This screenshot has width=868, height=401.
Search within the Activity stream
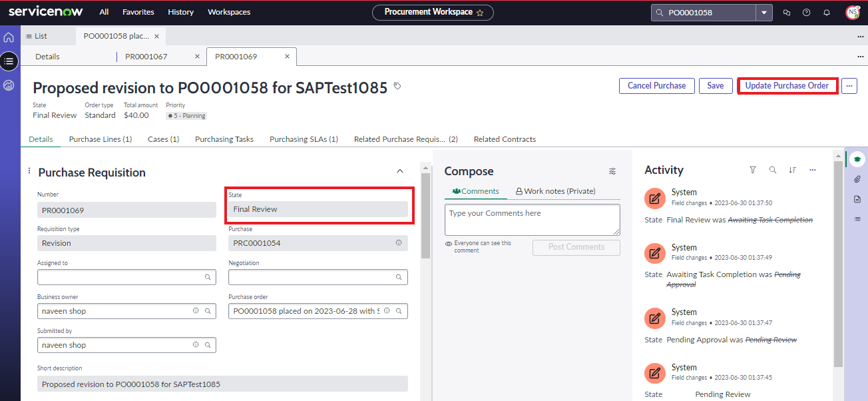773,170
